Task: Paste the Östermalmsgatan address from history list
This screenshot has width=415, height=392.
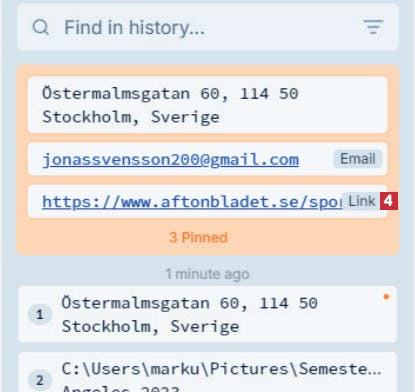Action: (x=208, y=314)
